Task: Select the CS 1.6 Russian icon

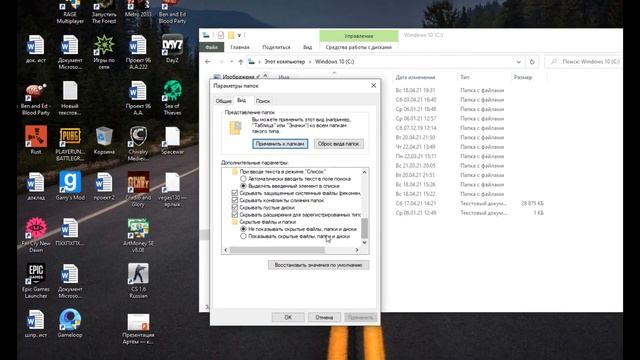Action: click(x=138, y=281)
